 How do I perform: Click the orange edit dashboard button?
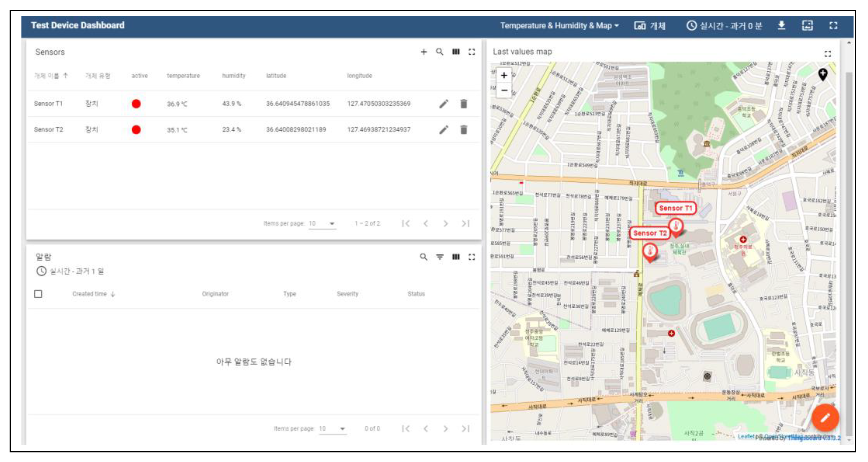(825, 418)
